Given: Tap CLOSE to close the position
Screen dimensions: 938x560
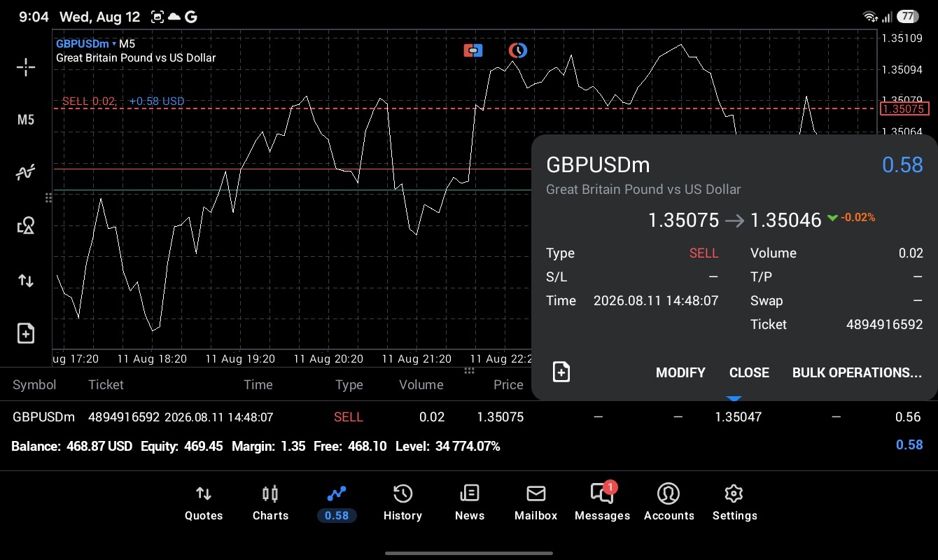Looking at the screenshot, I should 749,372.
